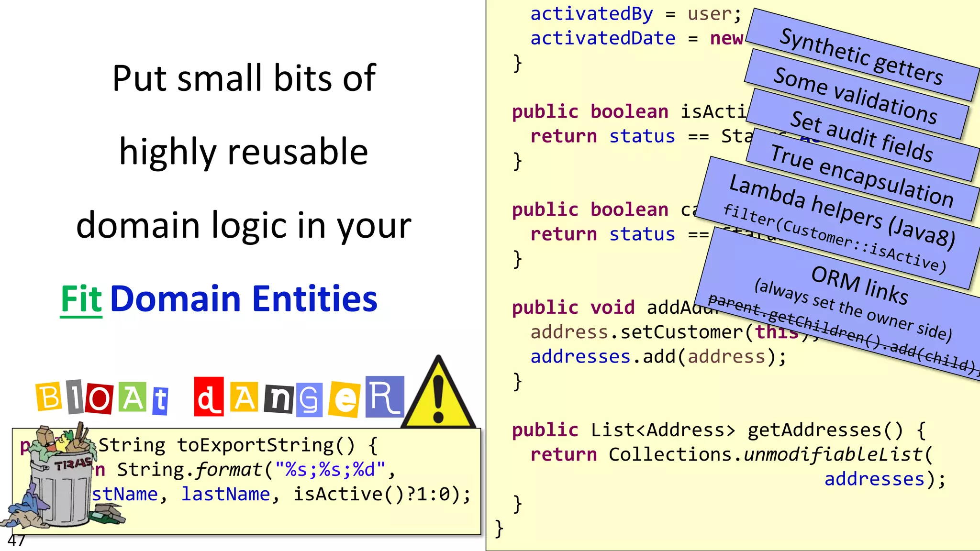980x551 pixels.
Task: Click slide number 47
Action: pos(16,541)
